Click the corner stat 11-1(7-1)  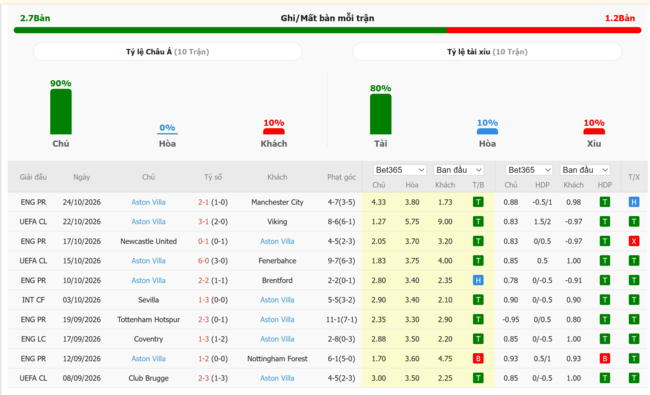point(341,320)
